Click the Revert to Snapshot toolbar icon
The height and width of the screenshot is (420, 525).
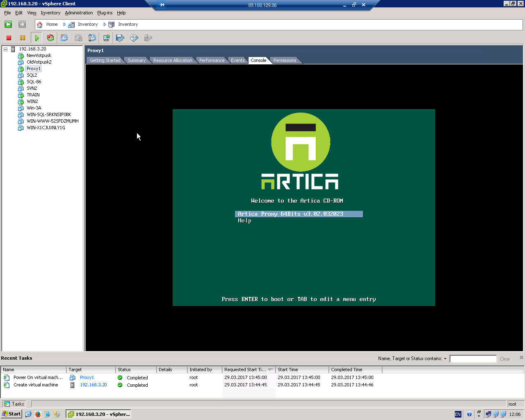point(78,38)
